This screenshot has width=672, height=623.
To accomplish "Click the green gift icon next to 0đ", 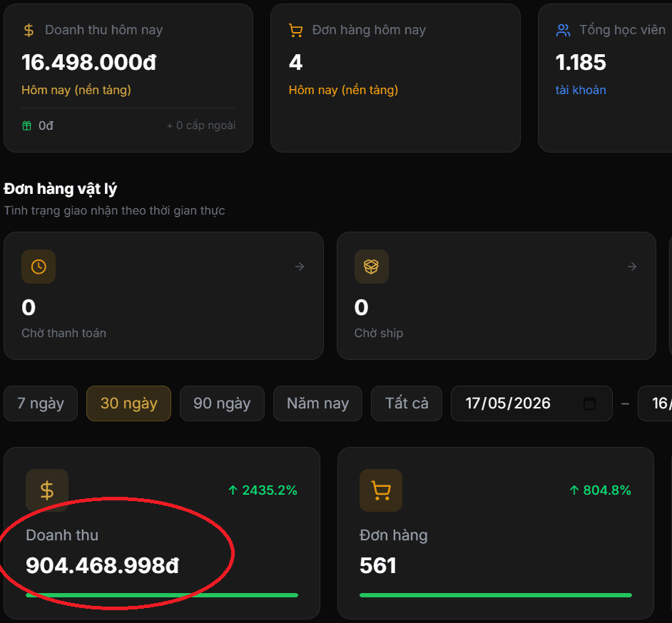I will coord(26,125).
